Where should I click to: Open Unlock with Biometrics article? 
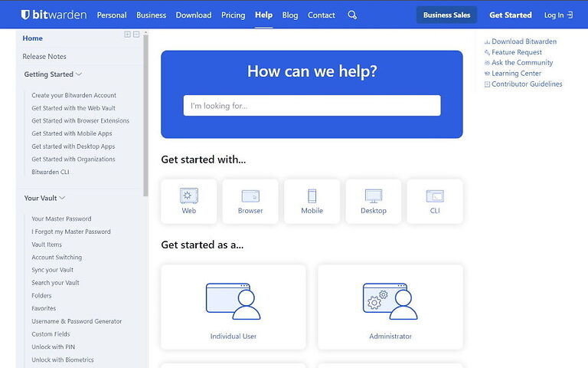(x=63, y=360)
